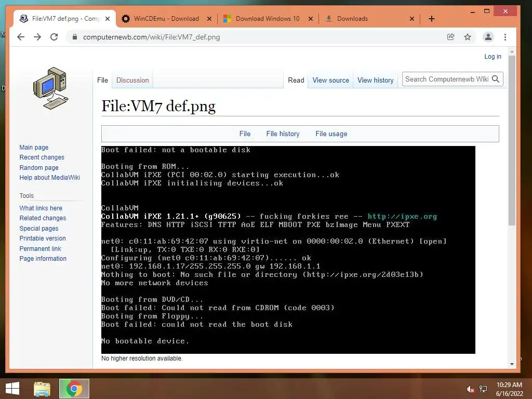Close the Downloads tab
This screenshot has height=399, width=532.
[412, 19]
